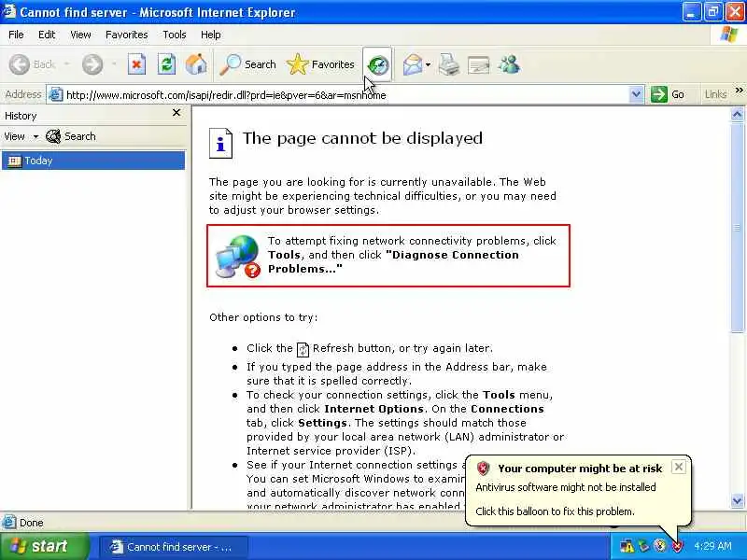This screenshot has height=560, width=747.
Task: Click the red Security Center tray shield
Action: [x=677, y=546]
